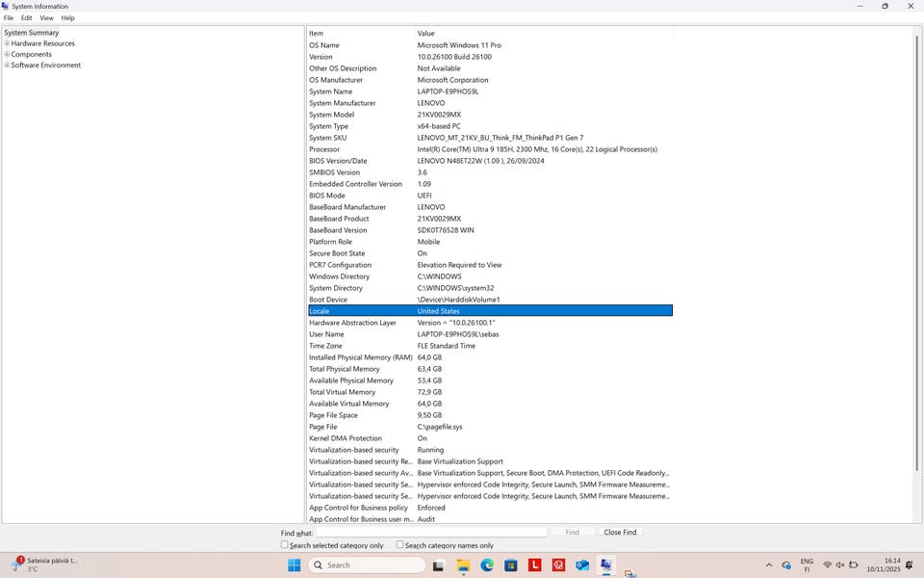Select the BIOS Mode row
Viewport: 924px width, 578px height.
pos(490,196)
